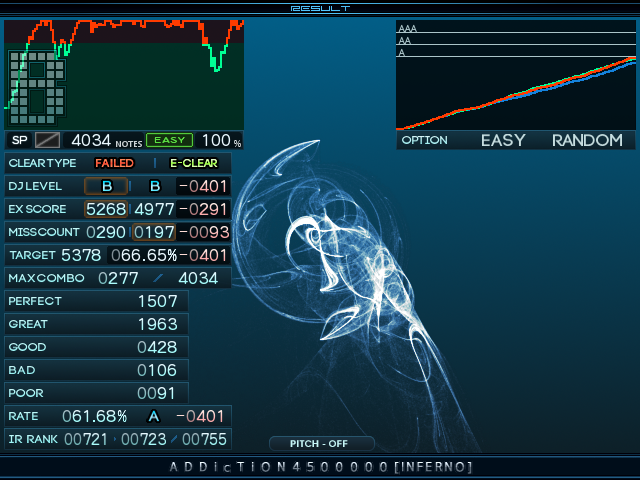Click the AA rank line on score graph
The width and height of the screenshot is (640, 480).
(x=516, y=44)
